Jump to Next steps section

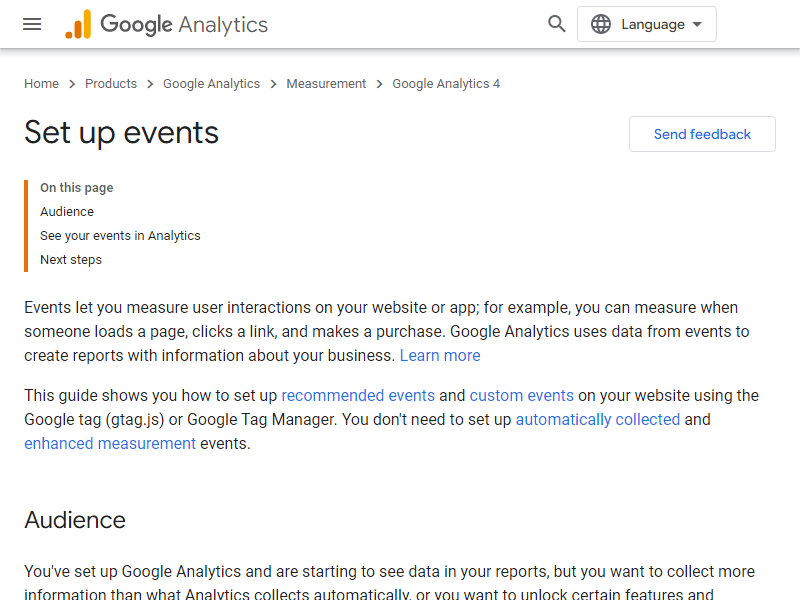pyautogui.click(x=71, y=260)
